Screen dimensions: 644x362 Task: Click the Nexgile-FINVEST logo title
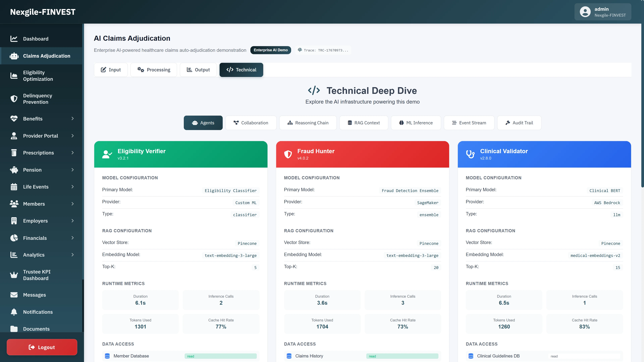point(43,12)
